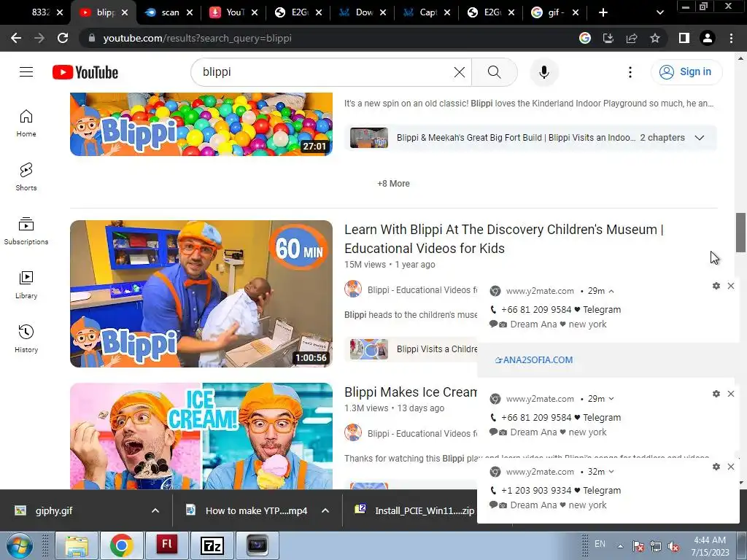Open Chrome three-dot menu
747x560 pixels.
pos(731,38)
